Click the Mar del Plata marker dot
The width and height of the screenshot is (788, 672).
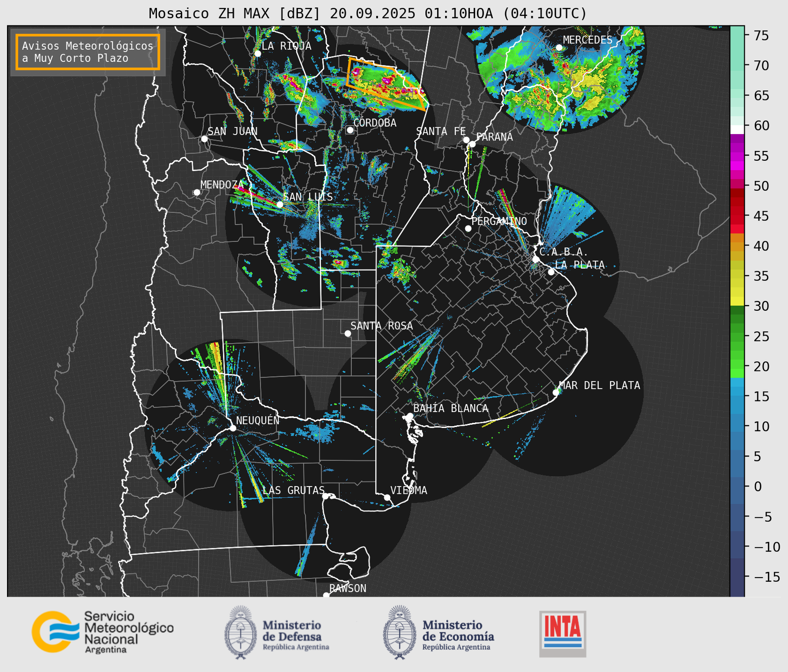pos(556,393)
